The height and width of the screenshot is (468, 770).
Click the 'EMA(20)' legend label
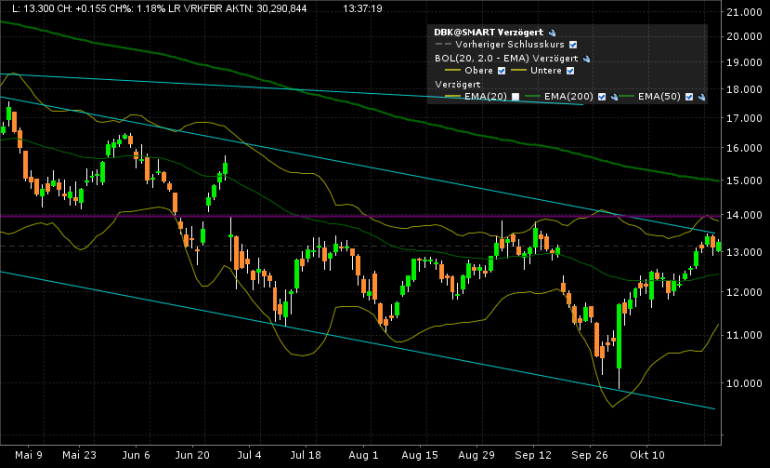486,96
